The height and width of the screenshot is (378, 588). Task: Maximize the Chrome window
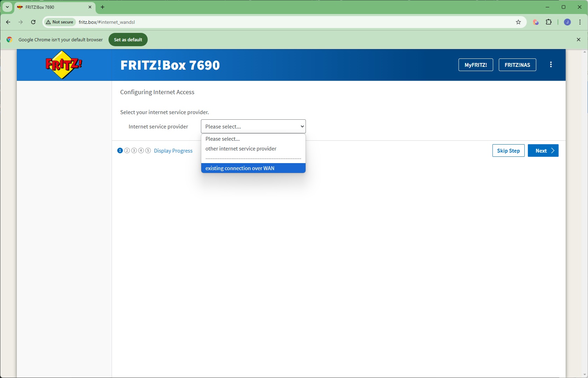click(x=563, y=7)
